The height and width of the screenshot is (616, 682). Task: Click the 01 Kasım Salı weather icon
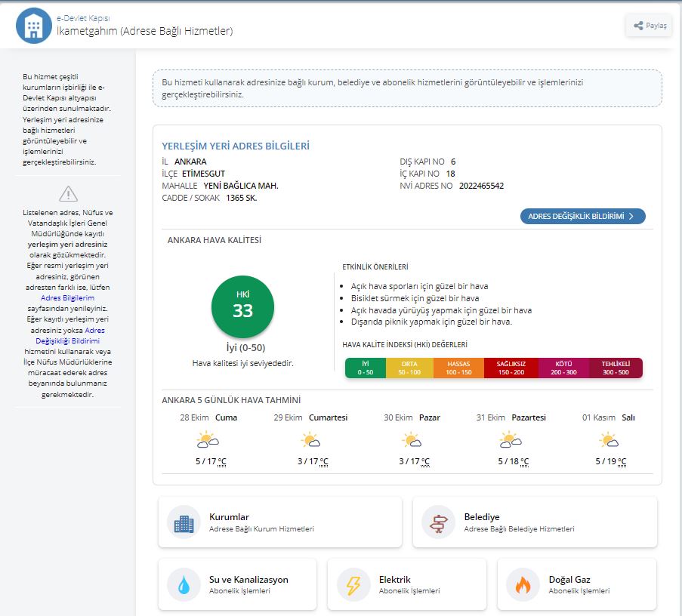pyautogui.click(x=609, y=439)
